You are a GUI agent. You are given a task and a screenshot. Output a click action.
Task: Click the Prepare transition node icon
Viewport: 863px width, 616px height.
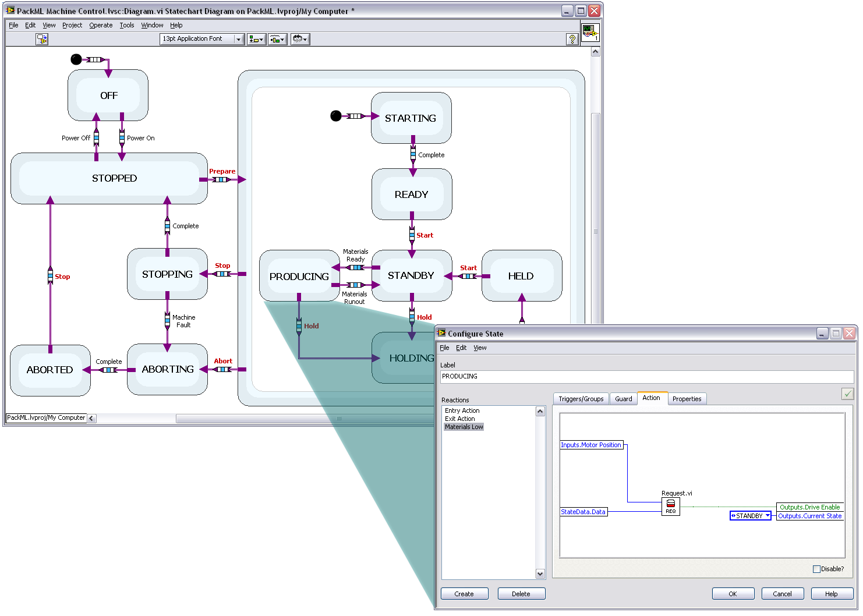(221, 179)
